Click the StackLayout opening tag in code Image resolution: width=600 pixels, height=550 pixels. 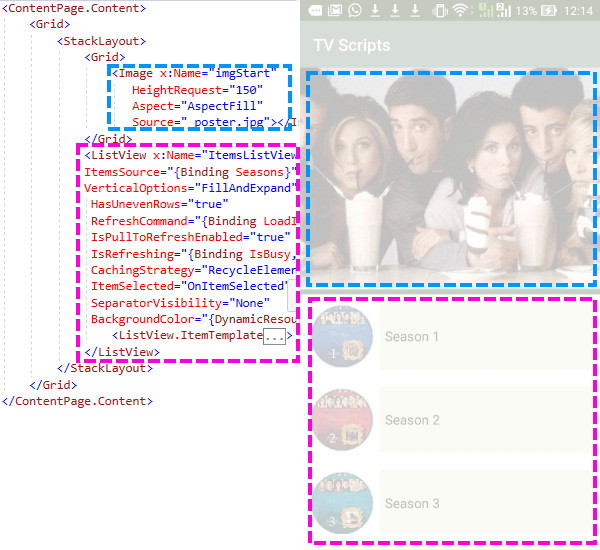[101, 41]
